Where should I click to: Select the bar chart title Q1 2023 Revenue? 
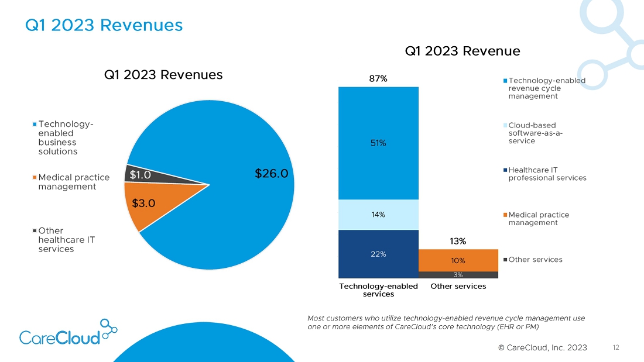[x=463, y=51]
